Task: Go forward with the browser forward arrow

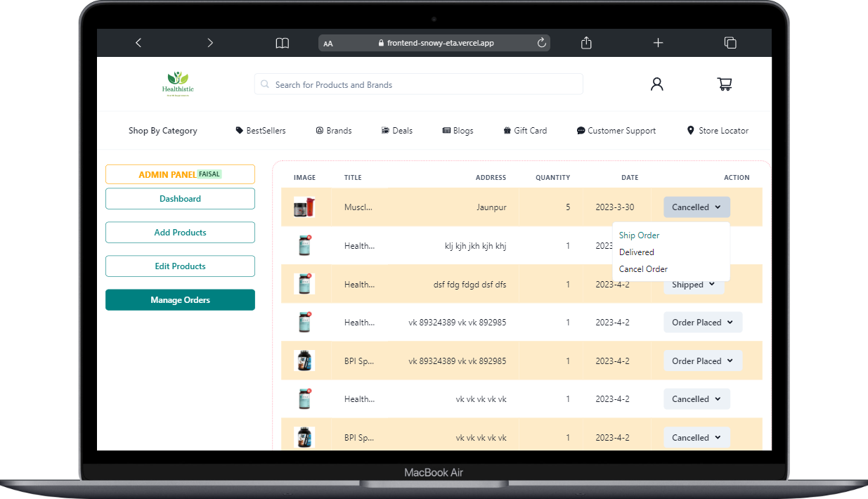Action: coord(210,43)
